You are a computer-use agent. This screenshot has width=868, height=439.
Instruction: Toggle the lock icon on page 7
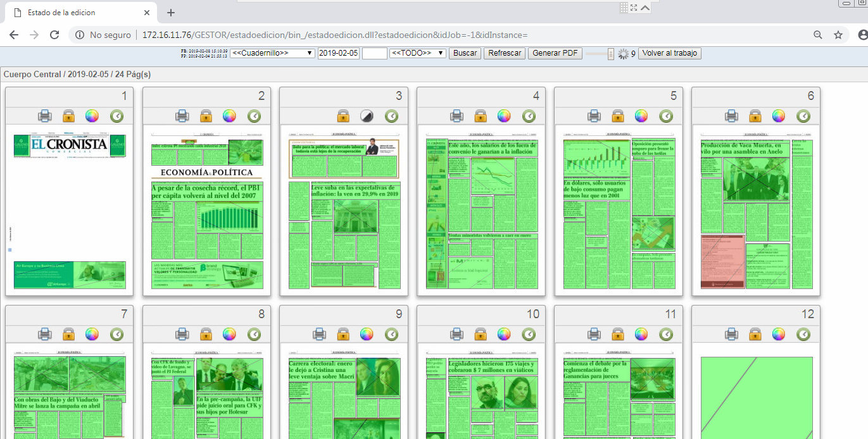(68, 334)
